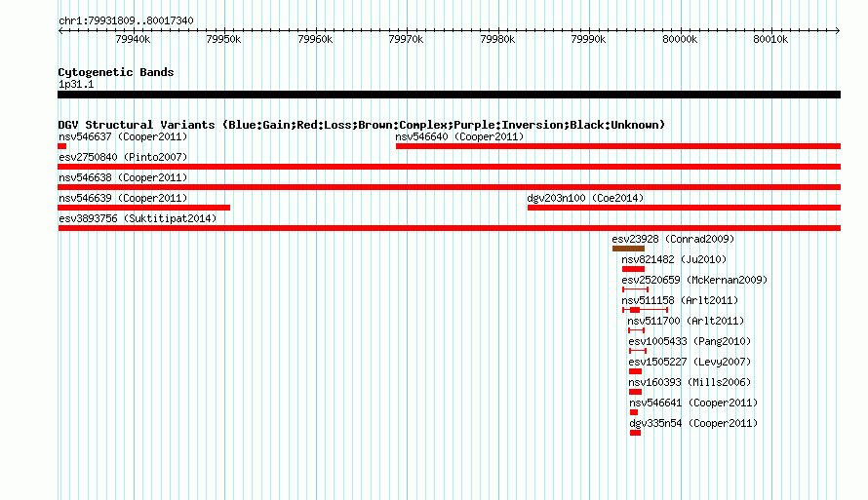868x500 pixels.
Task: Open dgv203n100 (Coe2014) label
Action: (x=586, y=198)
